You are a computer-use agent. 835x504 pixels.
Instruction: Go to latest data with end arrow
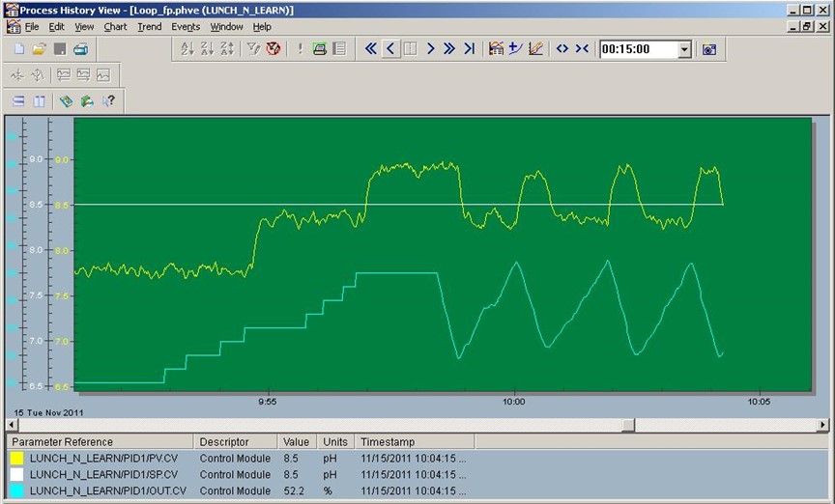pyautogui.click(x=470, y=49)
